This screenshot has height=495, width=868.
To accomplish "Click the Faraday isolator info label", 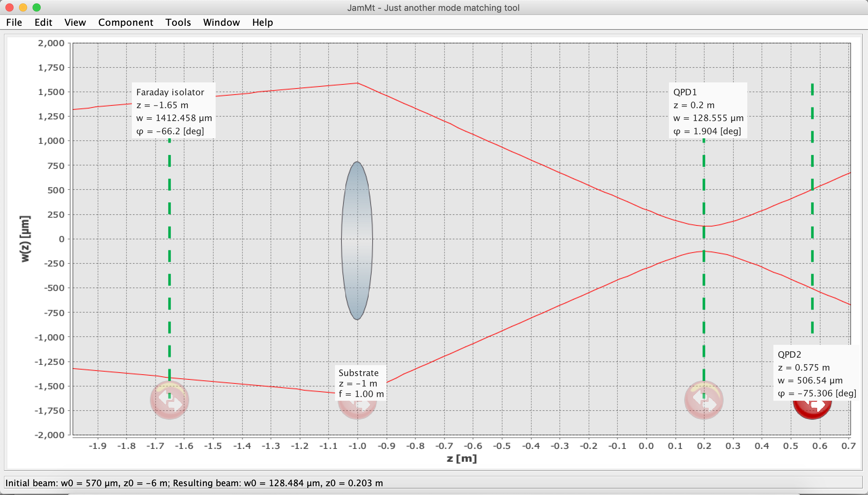I will [x=173, y=111].
